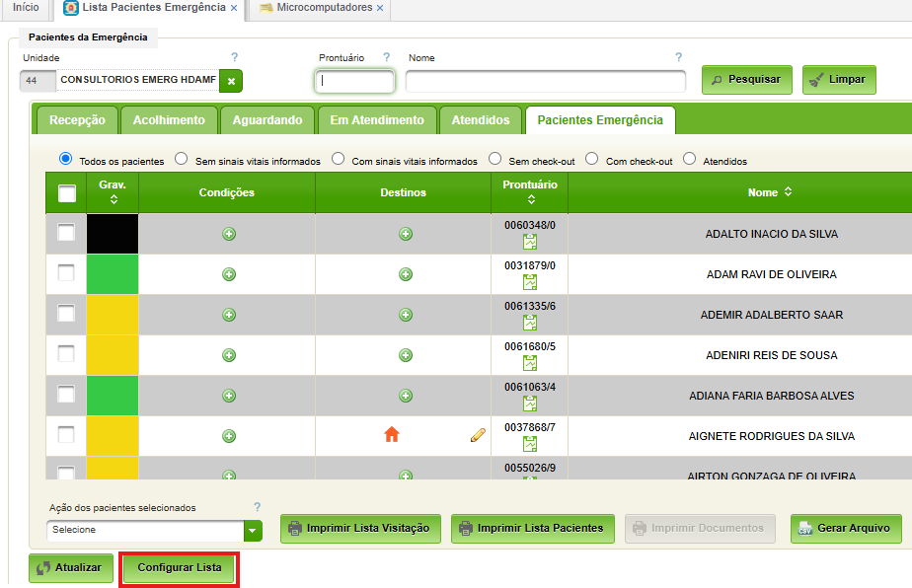
Task: Check the row for ADENIRI REIS DE SOUSA
Action: click(66, 353)
